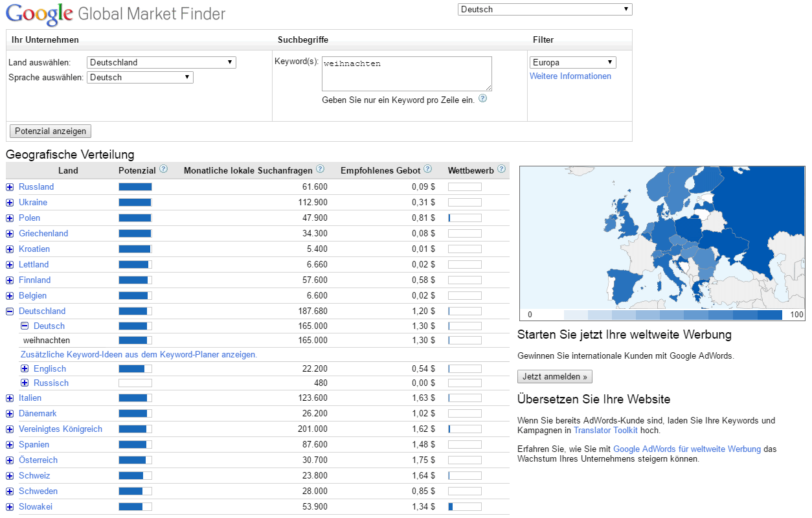Expand the Kroatien row
Image resolution: width=812 pixels, height=518 pixels.
[x=10, y=249]
